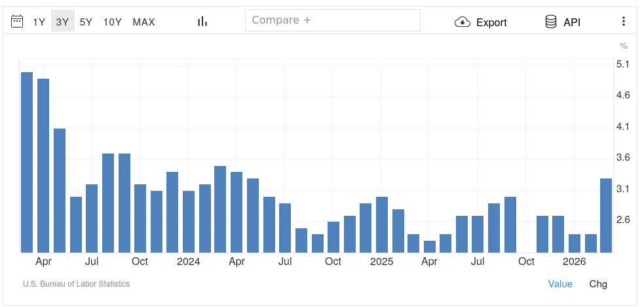Switch to the 5Y time range

click(86, 22)
